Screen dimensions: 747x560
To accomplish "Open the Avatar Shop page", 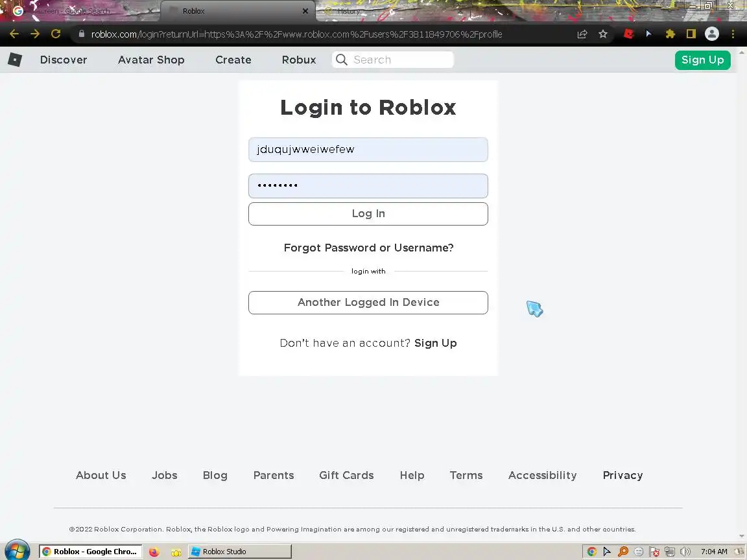I will point(151,60).
